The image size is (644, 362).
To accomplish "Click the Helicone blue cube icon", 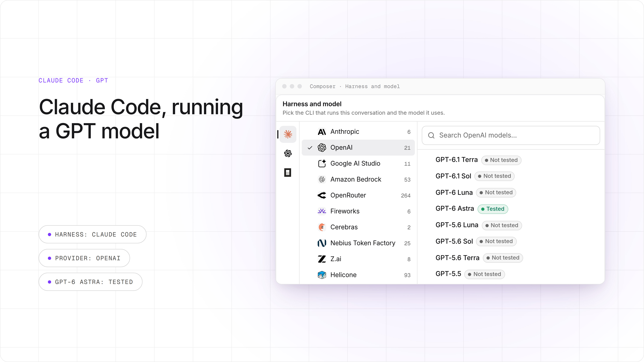I will [322, 275].
